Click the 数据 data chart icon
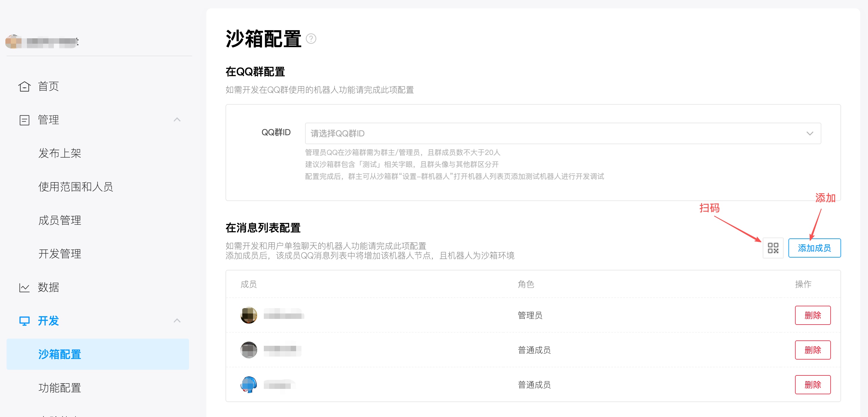868x417 pixels. coord(24,287)
